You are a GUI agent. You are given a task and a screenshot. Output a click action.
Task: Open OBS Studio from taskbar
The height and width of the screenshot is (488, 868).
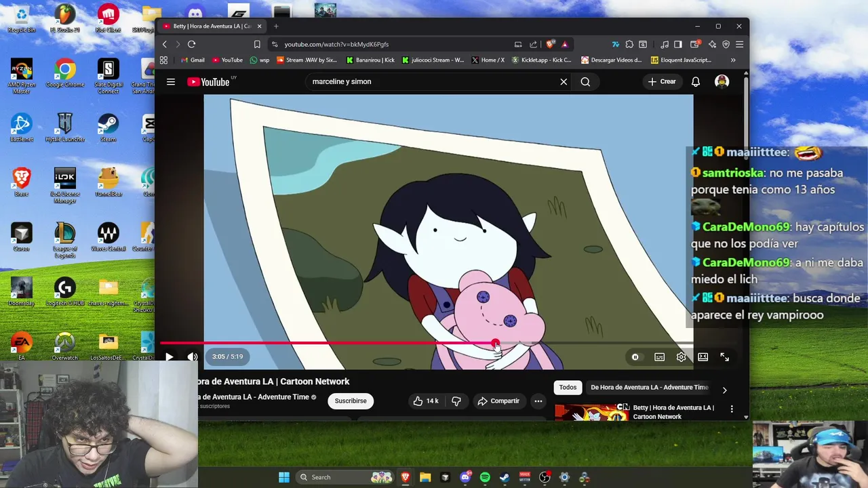coord(545,477)
